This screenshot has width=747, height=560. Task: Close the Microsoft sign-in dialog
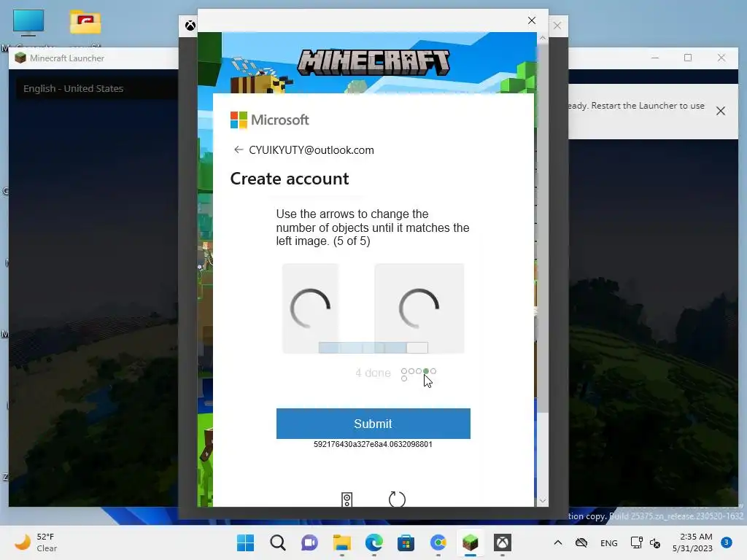click(532, 20)
